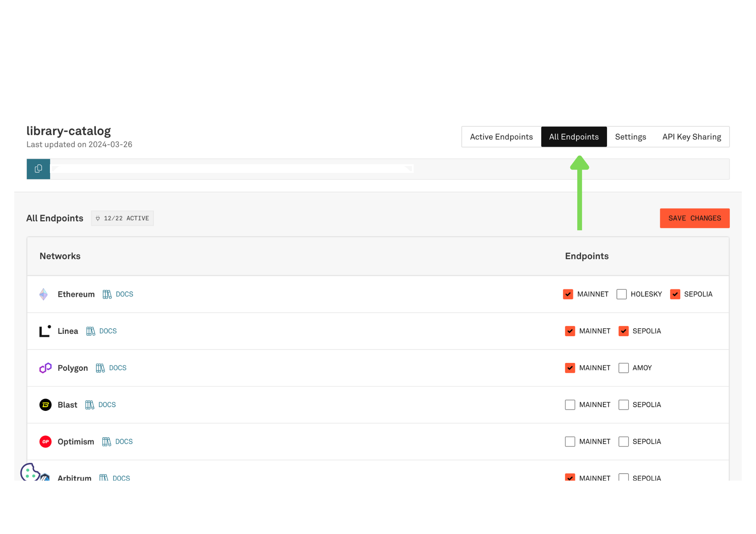
Task: Enable Sepolia for Optimism
Action: click(623, 441)
